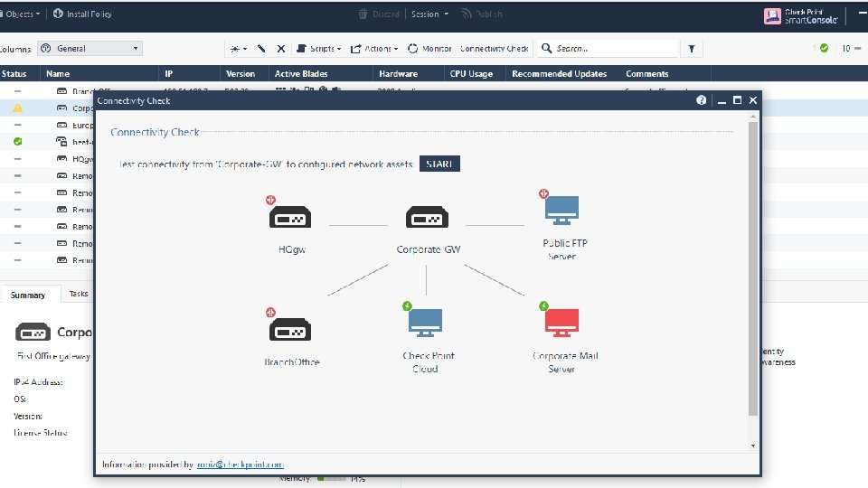Click Discard in top bar

click(379, 14)
